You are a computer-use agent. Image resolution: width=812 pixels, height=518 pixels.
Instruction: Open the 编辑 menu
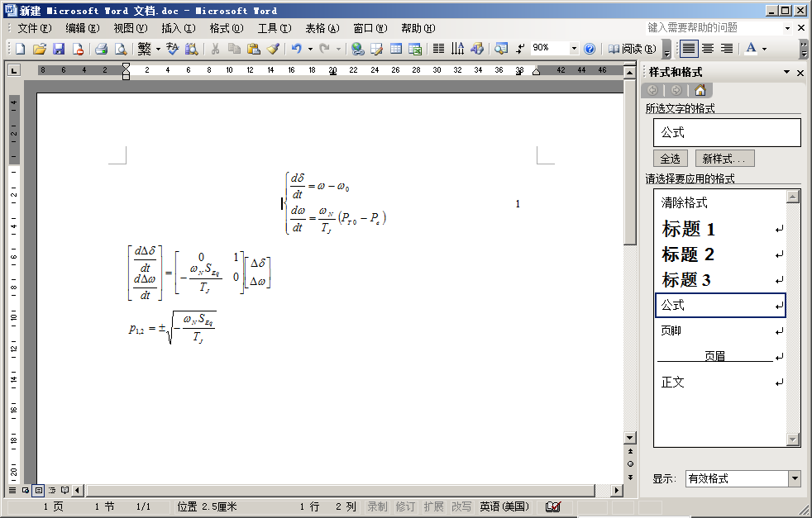(83, 28)
